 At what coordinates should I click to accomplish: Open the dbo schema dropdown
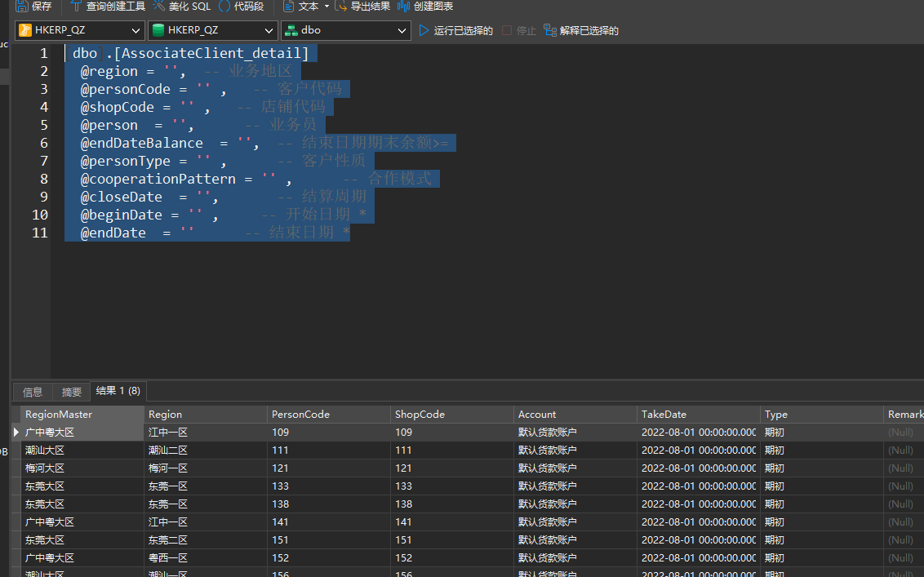tap(346, 30)
